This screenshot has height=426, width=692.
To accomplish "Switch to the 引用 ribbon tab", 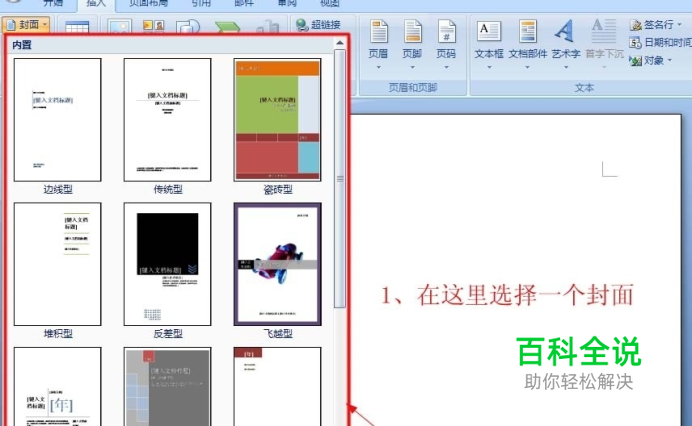I will click(x=201, y=4).
